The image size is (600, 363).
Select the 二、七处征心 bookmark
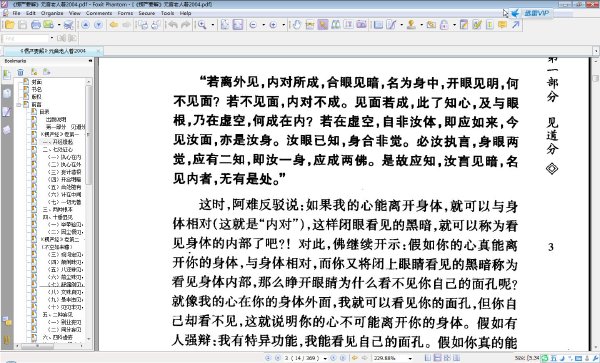(57, 150)
